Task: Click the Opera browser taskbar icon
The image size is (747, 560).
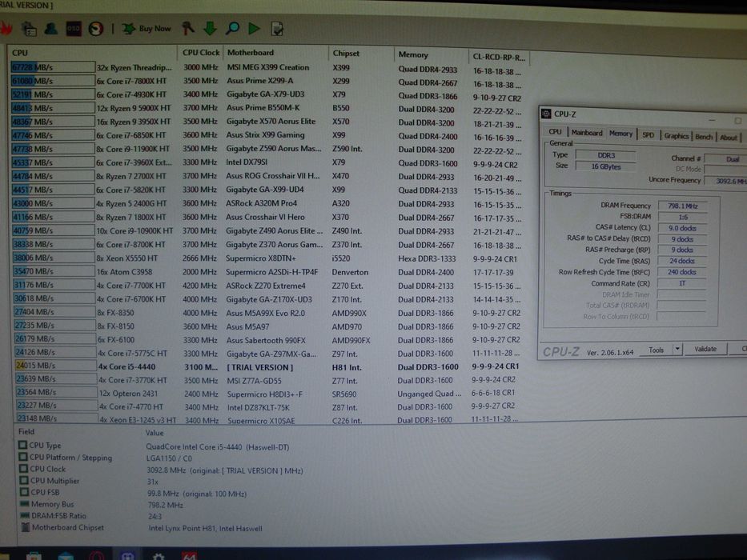Action: [x=97, y=556]
